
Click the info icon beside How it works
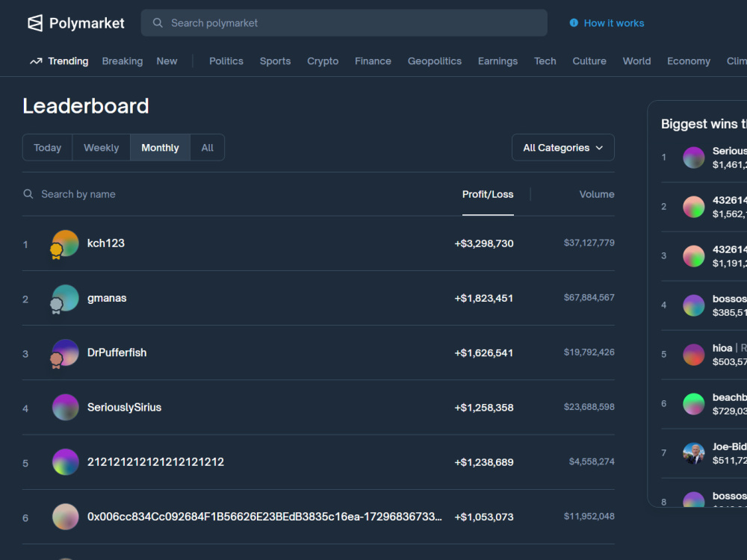[x=574, y=23]
